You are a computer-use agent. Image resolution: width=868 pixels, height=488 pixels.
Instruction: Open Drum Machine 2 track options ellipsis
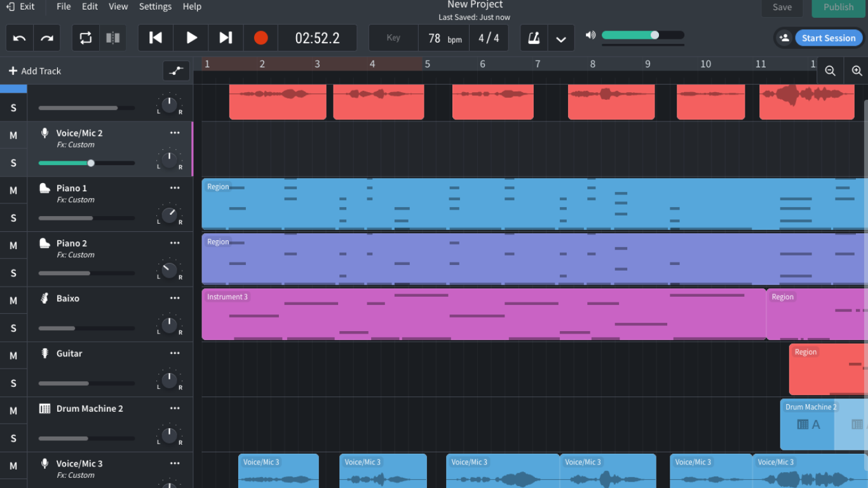(175, 408)
